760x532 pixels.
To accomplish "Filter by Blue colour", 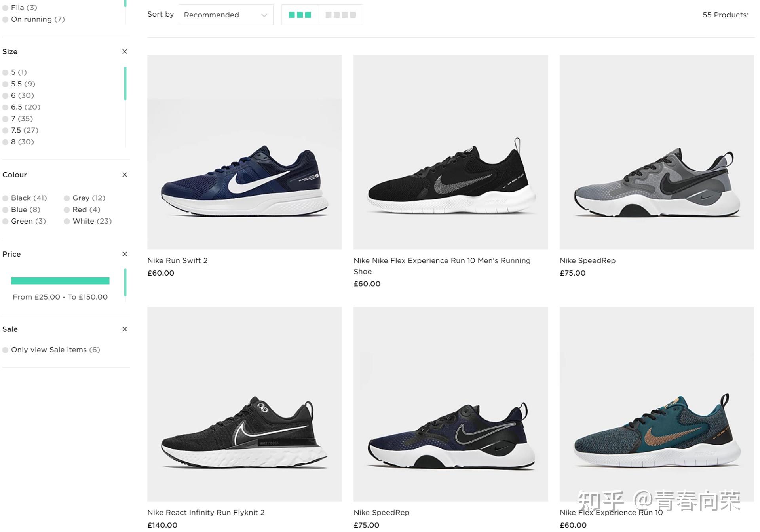I will point(21,209).
